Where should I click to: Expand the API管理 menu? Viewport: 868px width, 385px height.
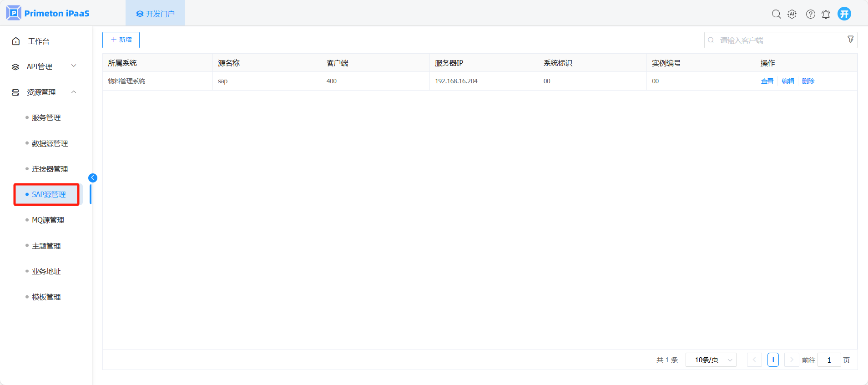point(44,66)
